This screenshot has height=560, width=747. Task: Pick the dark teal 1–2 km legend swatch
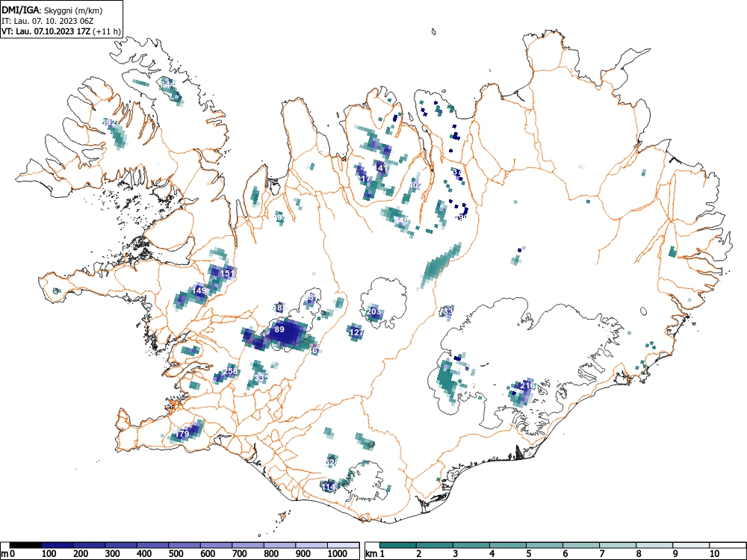click(398, 545)
